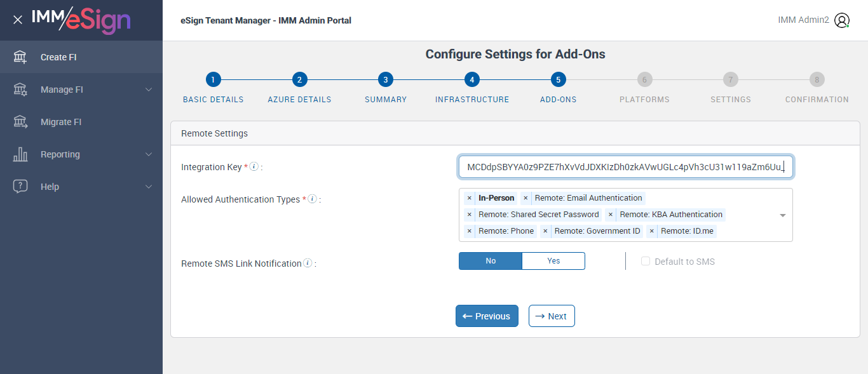Viewport: 868px width, 374px height.
Task: Jump to step 4 Infrastructure
Action: (471, 79)
